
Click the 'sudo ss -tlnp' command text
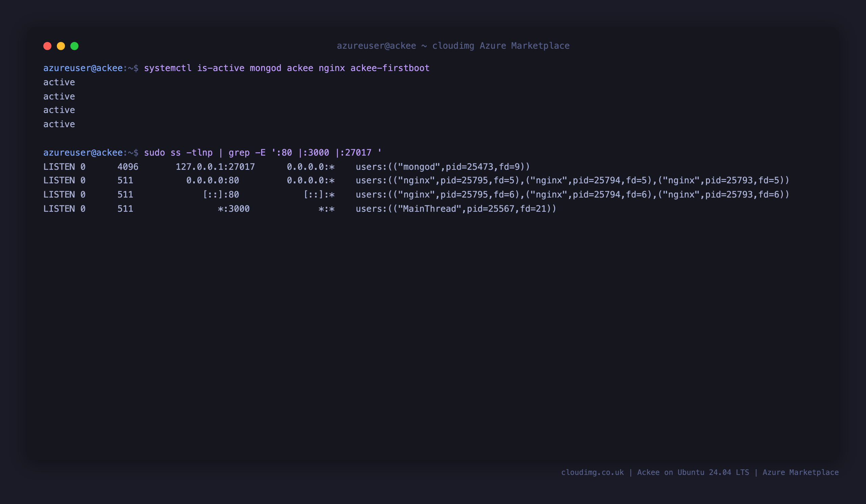pyautogui.click(x=178, y=153)
